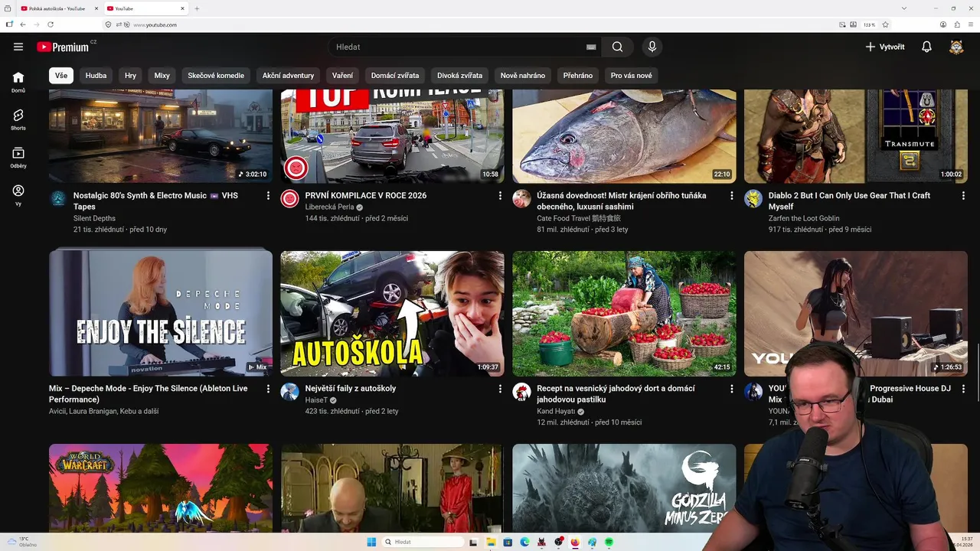This screenshot has height=551, width=980.
Task: Open Cate Food Travel channel avatar
Action: tap(521, 199)
